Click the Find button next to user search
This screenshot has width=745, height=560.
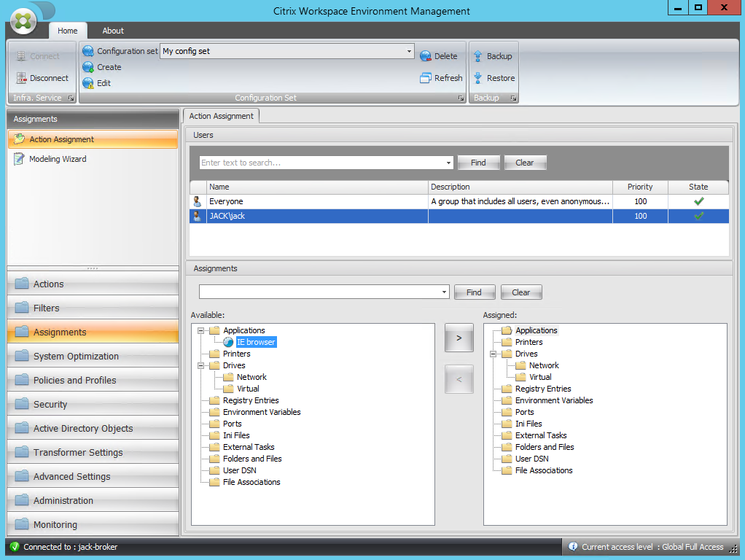pyautogui.click(x=478, y=162)
